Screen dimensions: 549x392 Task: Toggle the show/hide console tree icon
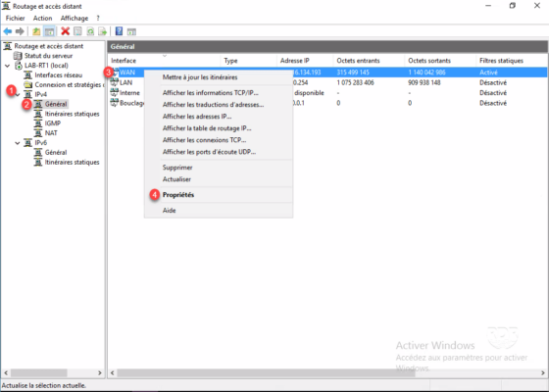[49, 31]
